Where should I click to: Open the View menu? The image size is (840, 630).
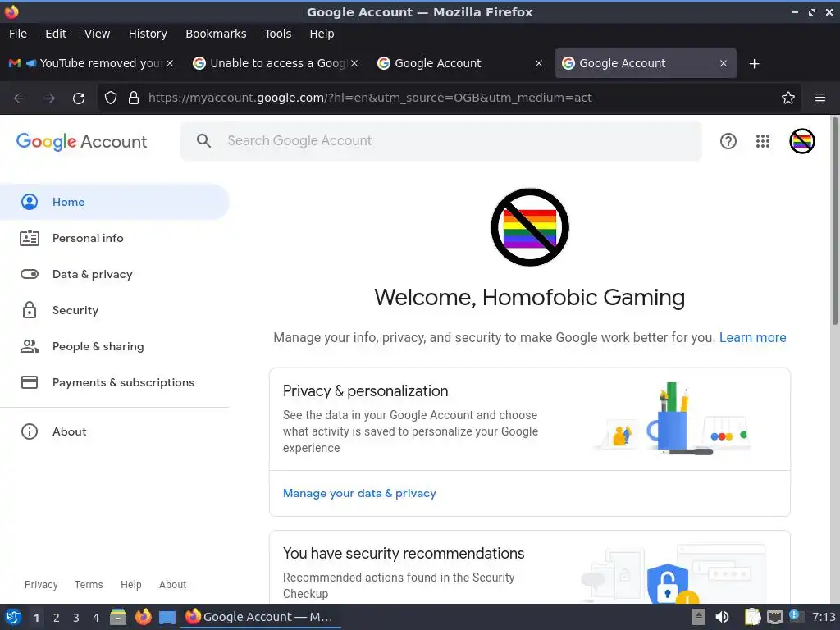pos(97,34)
